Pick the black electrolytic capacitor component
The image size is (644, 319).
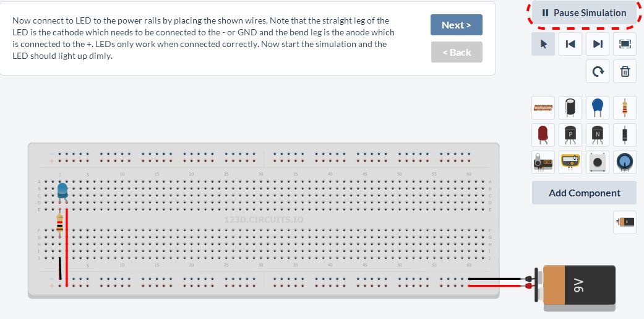(x=570, y=108)
